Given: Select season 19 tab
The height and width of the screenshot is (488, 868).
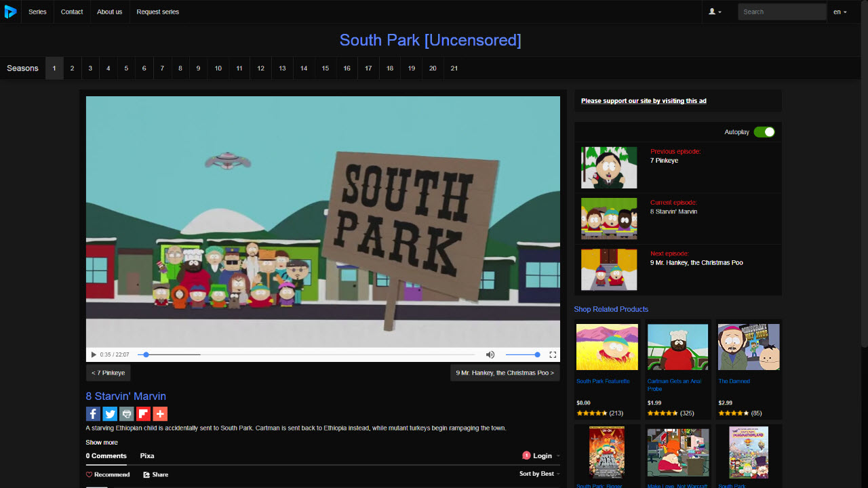Looking at the screenshot, I should click(412, 68).
